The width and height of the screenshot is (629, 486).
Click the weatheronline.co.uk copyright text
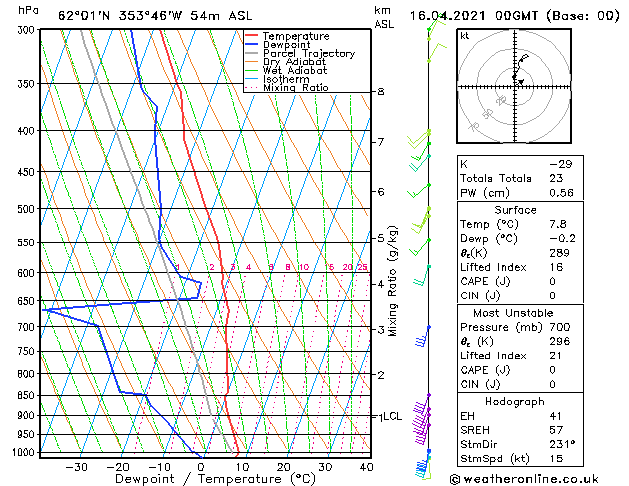click(x=524, y=479)
